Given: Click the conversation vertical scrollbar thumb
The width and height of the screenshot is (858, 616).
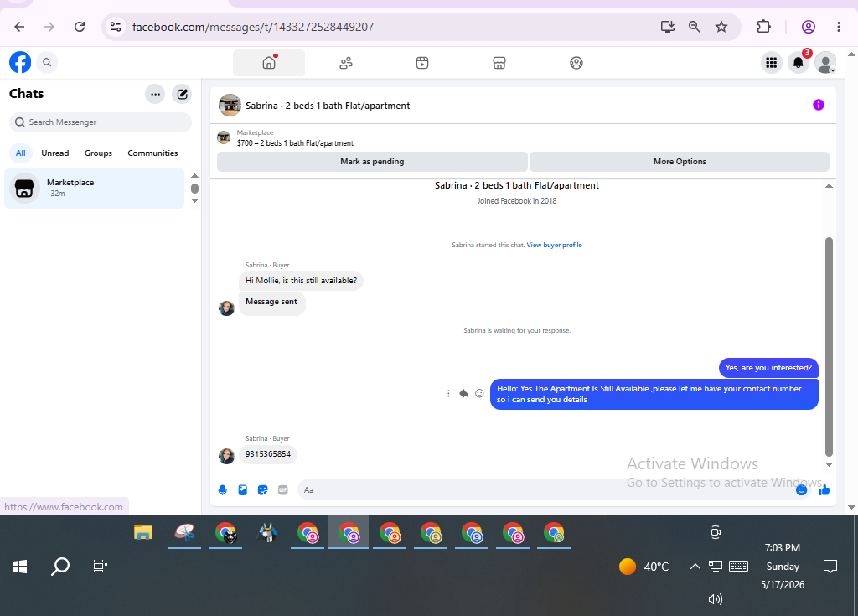Looking at the screenshot, I should [x=829, y=347].
